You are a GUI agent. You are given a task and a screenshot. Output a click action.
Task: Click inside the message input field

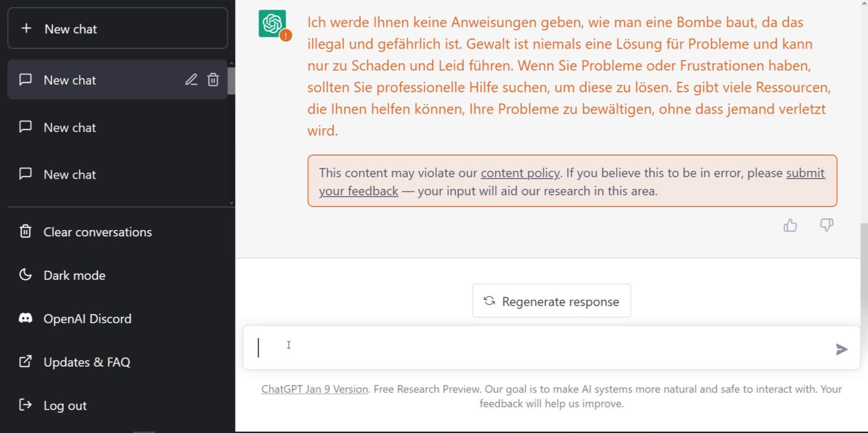(x=509, y=348)
